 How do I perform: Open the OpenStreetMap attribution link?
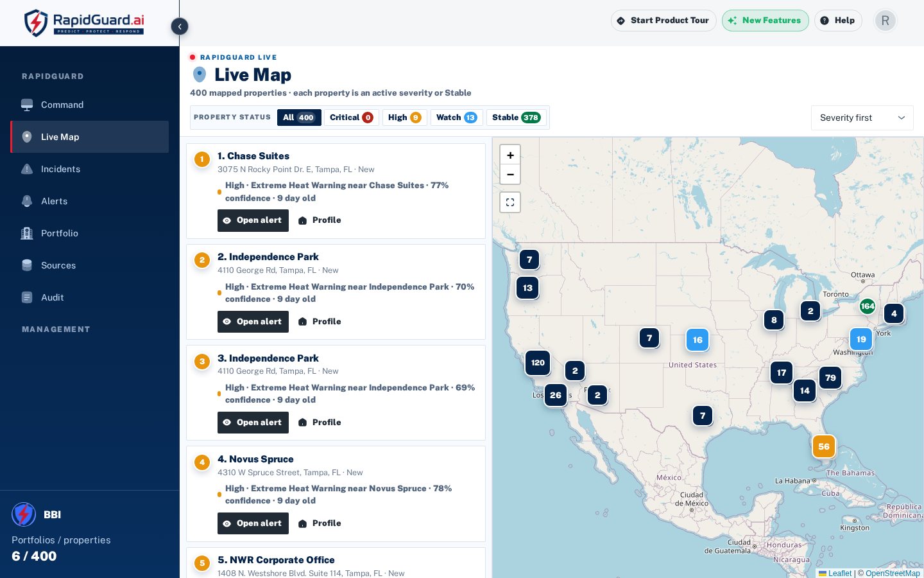pos(893,574)
